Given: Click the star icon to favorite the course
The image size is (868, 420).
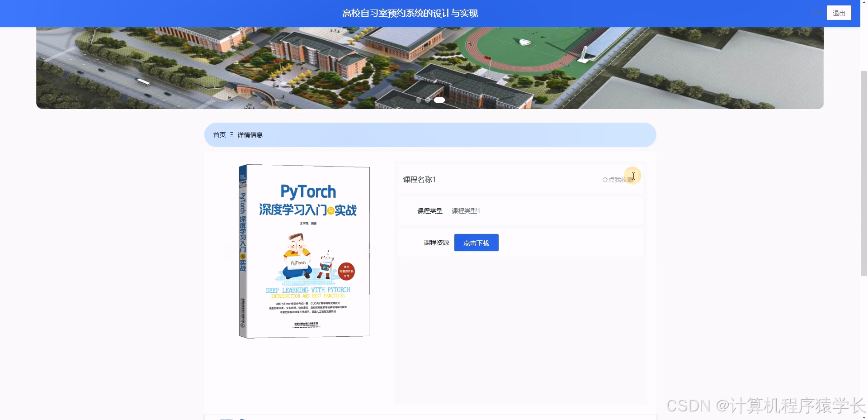Looking at the screenshot, I should [x=605, y=179].
